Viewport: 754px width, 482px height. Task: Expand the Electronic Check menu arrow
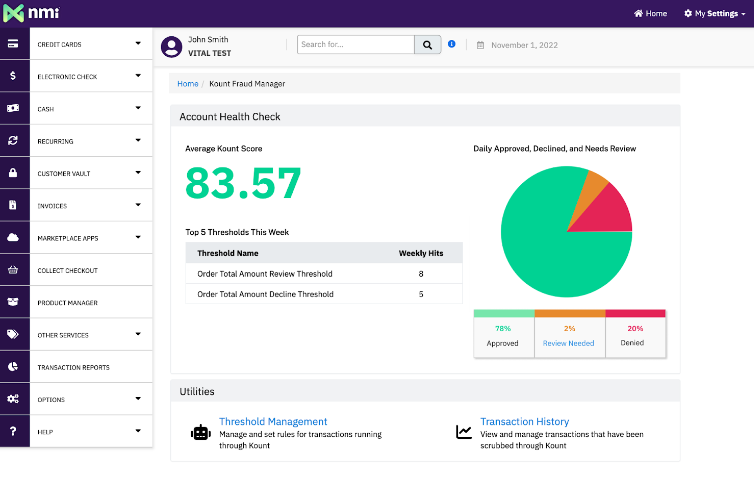[x=138, y=76]
